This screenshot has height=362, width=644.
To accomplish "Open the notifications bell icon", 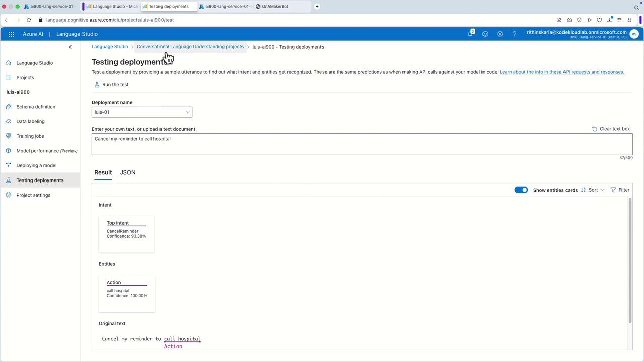I will [x=471, y=34].
